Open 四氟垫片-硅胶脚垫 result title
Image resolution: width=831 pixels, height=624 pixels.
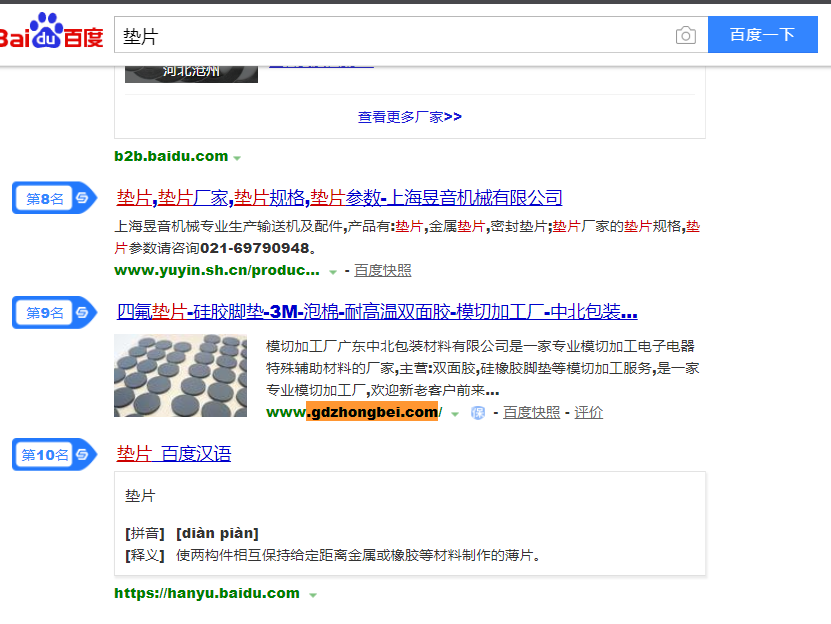click(377, 311)
